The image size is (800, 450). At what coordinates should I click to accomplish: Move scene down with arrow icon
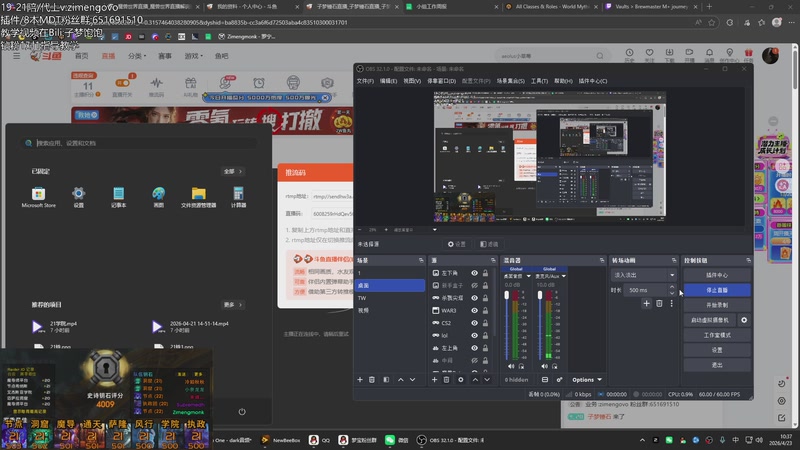click(412, 380)
